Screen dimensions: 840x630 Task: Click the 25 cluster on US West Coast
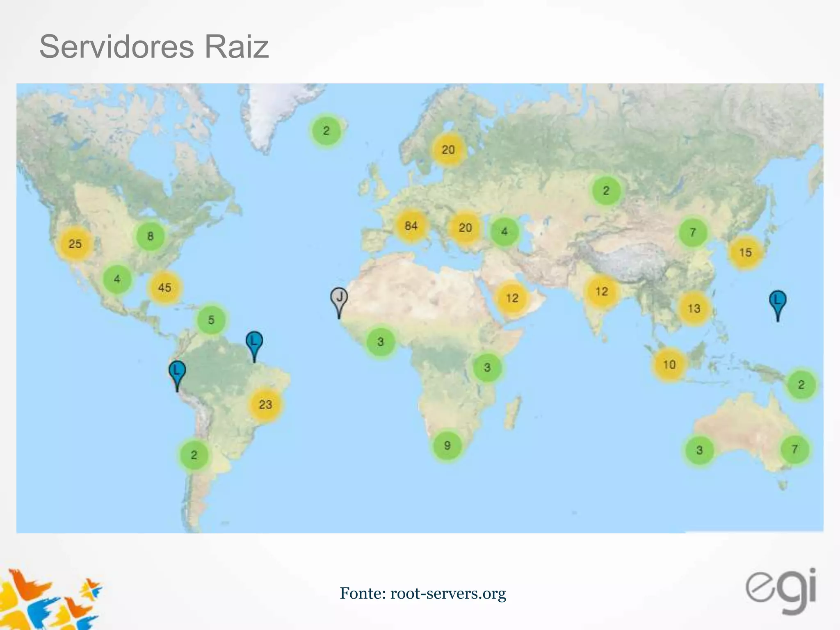click(75, 244)
